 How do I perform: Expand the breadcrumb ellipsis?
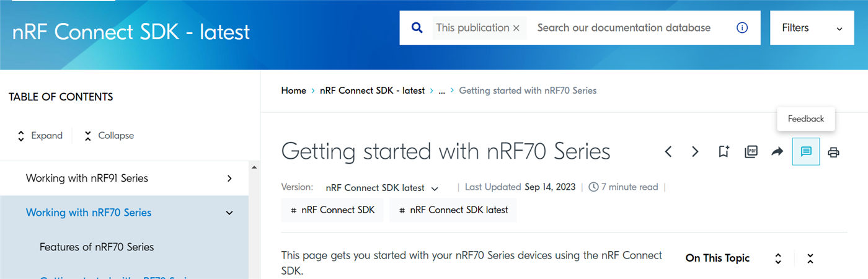click(x=441, y=91)
